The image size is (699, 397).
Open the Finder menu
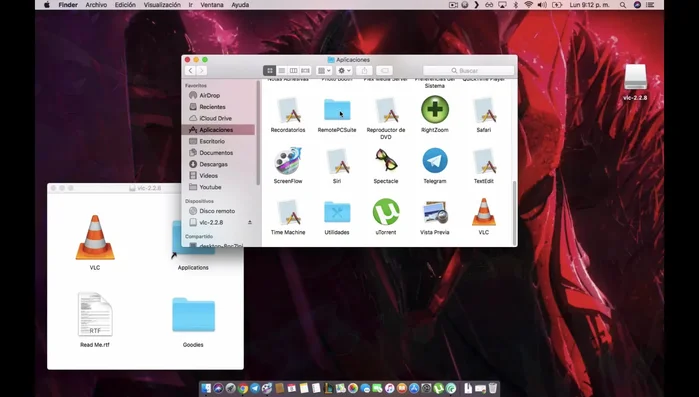(x=68, y=5)
